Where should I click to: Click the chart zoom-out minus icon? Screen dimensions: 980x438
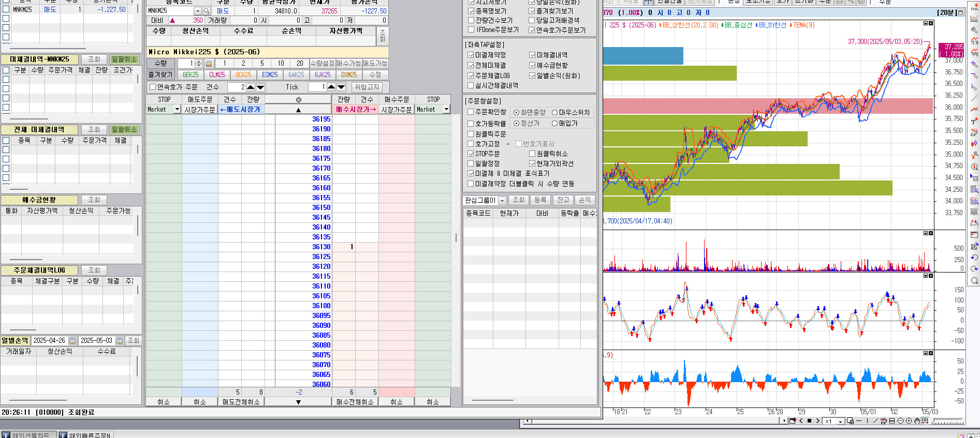900,421
